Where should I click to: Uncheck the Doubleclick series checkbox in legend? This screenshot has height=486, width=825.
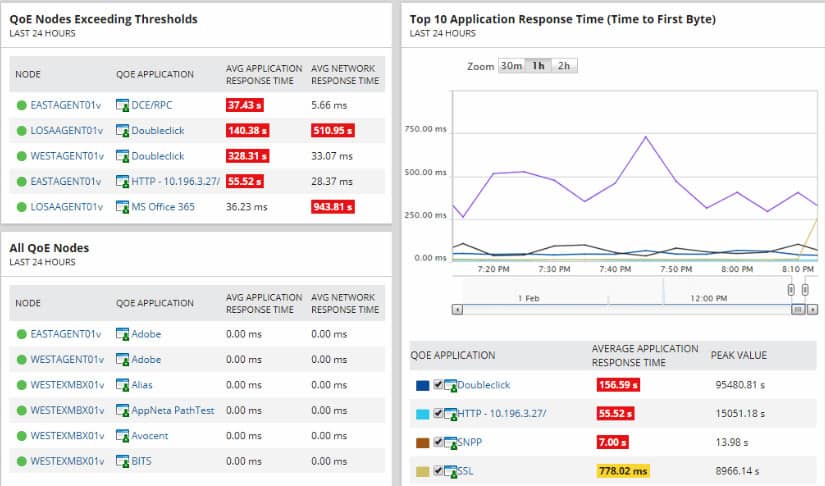438,384
